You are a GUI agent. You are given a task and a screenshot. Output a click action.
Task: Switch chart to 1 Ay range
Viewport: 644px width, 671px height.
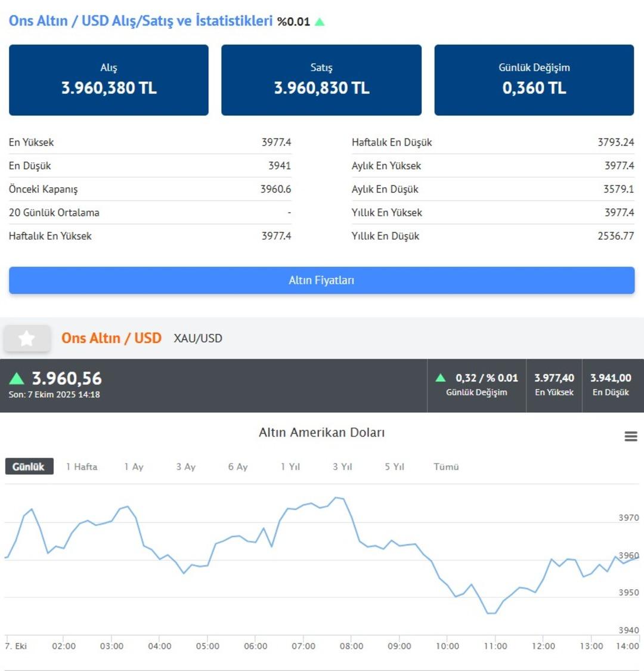pos(134,466)
